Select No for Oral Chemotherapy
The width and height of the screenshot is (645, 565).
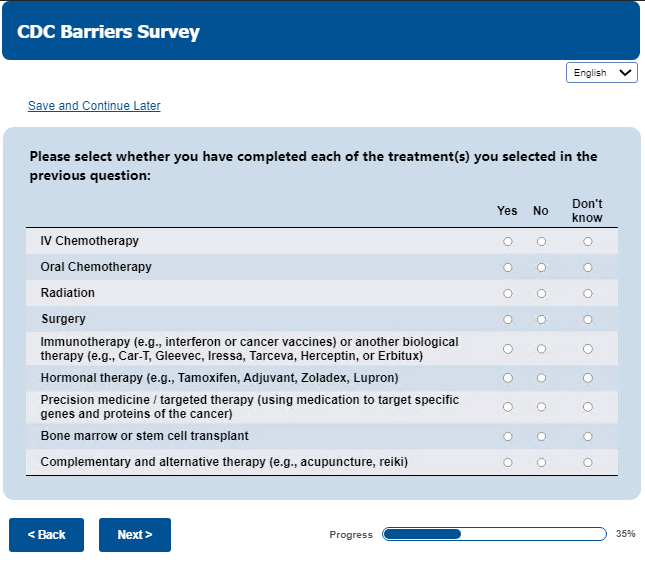click(x=541, y=267)
